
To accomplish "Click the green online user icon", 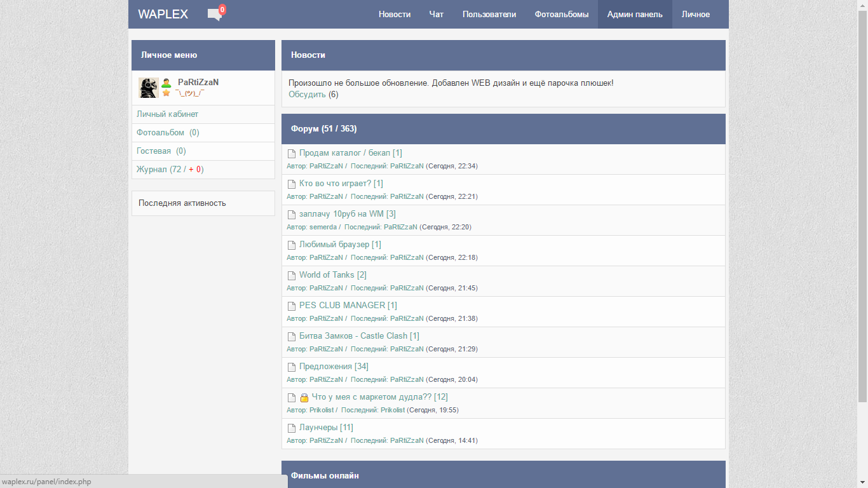I will coord(166,83).
